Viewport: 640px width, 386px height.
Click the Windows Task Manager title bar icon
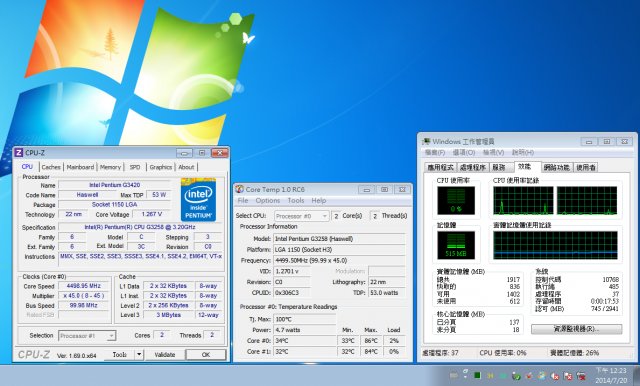coord(427,142)
